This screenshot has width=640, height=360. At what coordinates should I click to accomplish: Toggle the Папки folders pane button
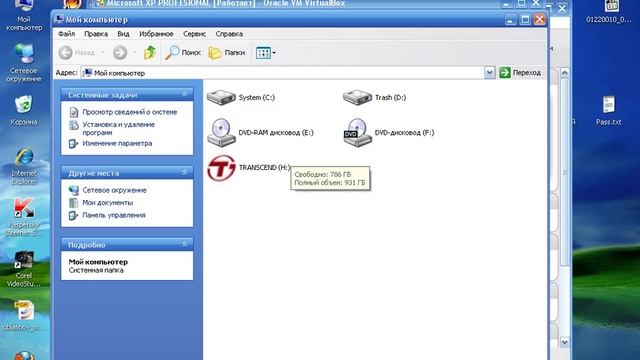point(227,53)
